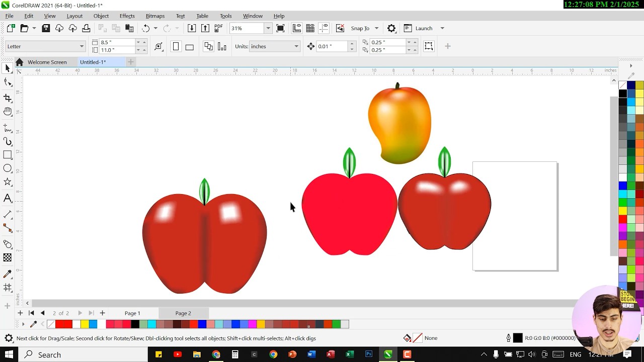Select the Ellipse tool
644x362 pixels.
click(x=8, y=169)
